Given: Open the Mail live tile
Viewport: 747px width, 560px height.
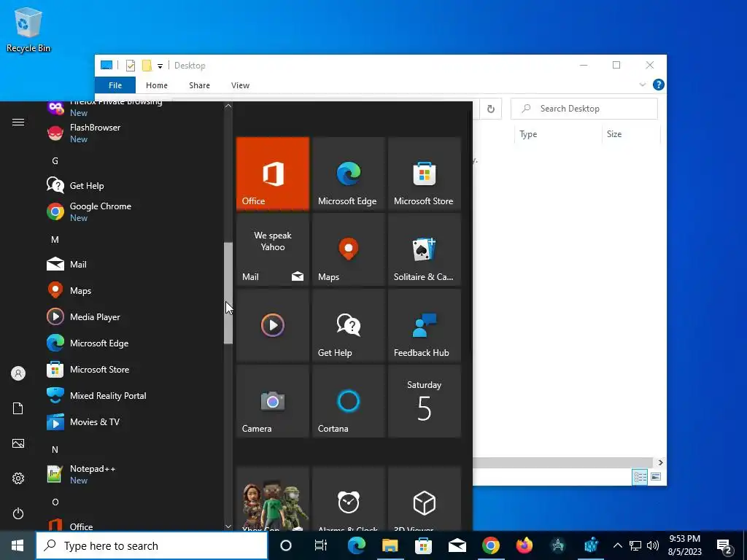Looking at the screenshot, I should click(273, 249).
